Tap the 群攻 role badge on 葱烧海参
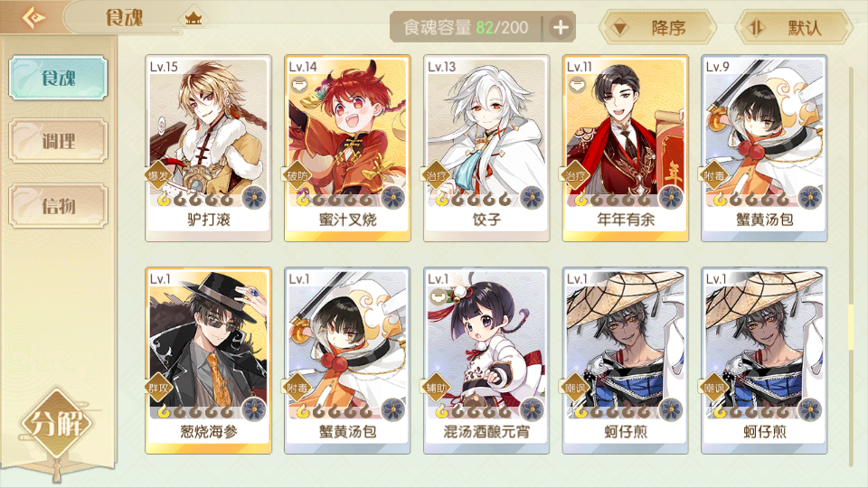The image size is (868, 488). tap(158, 388)
